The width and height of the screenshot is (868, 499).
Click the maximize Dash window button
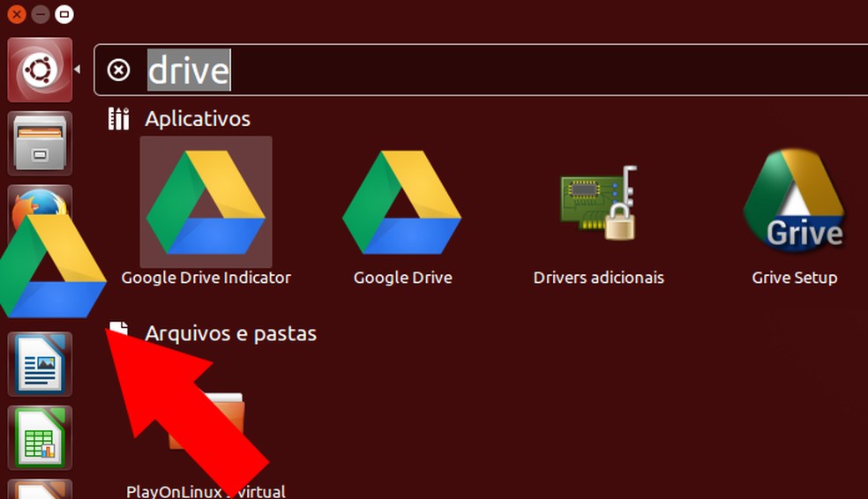pyautogui.click(x=64, y=14)
